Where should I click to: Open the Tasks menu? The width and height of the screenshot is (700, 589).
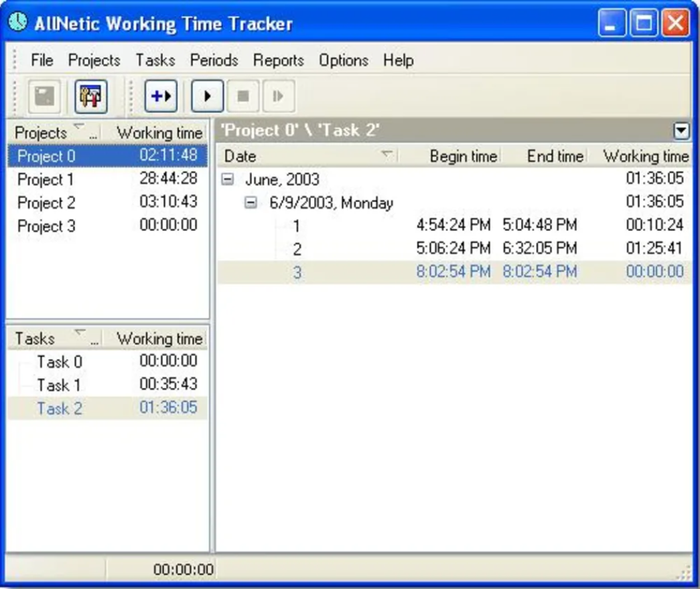coord(155,60)
